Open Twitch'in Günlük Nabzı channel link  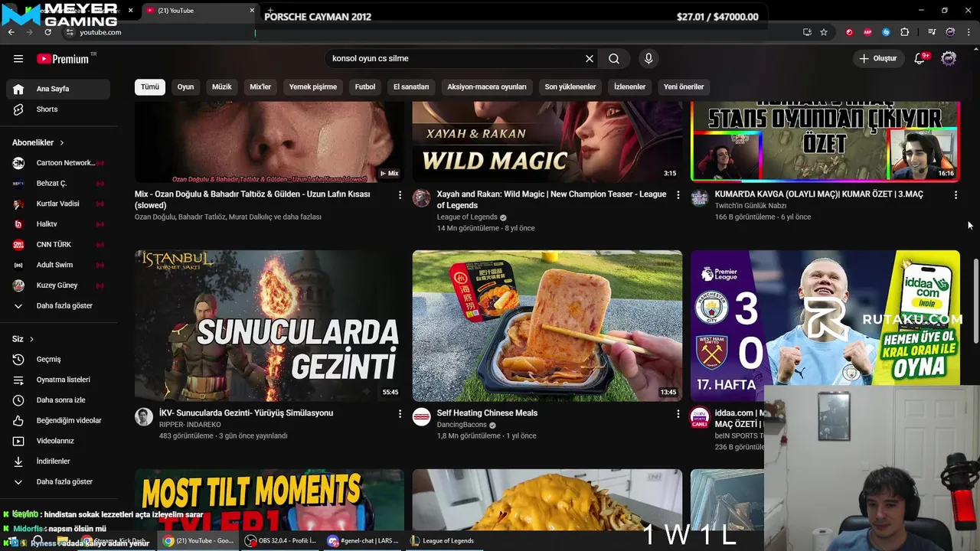tap(750, 206)
